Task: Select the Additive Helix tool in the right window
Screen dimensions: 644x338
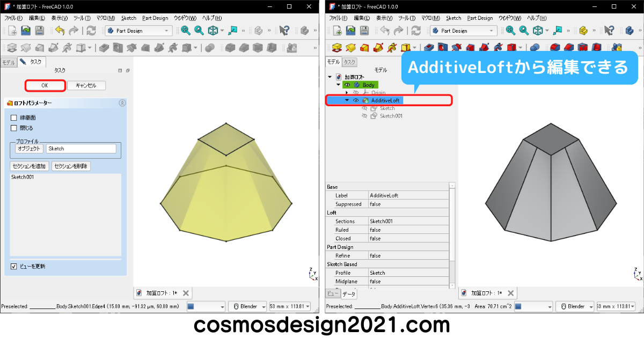Action: [x=391, y=48]
